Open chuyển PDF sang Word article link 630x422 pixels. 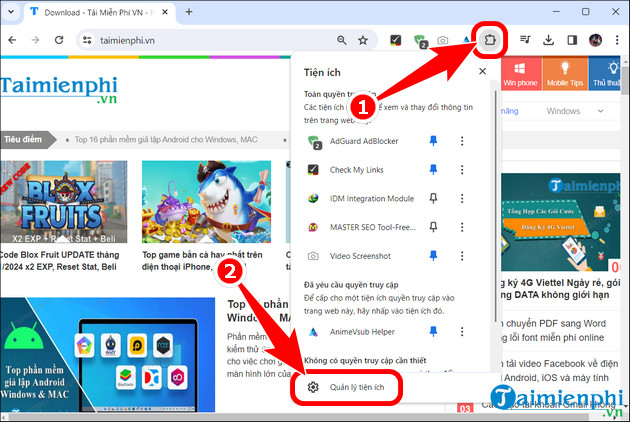tap(554, 330)
